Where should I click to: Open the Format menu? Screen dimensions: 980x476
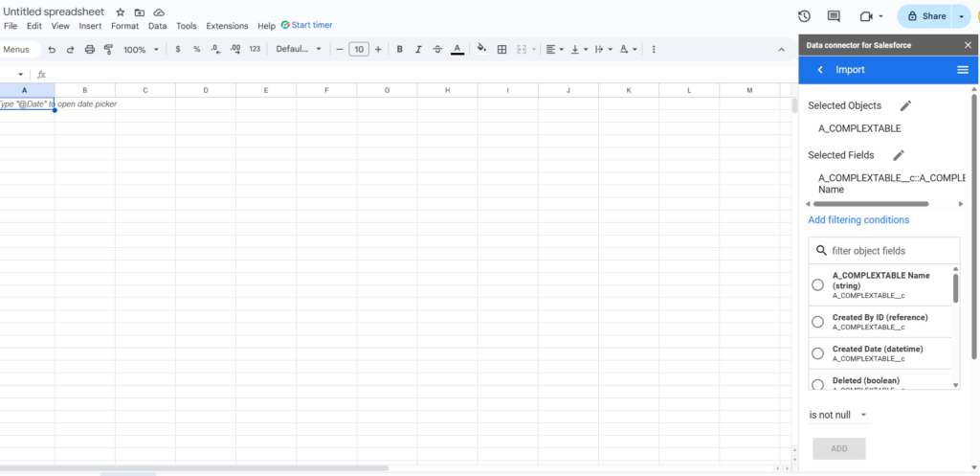tap(125, 26)
